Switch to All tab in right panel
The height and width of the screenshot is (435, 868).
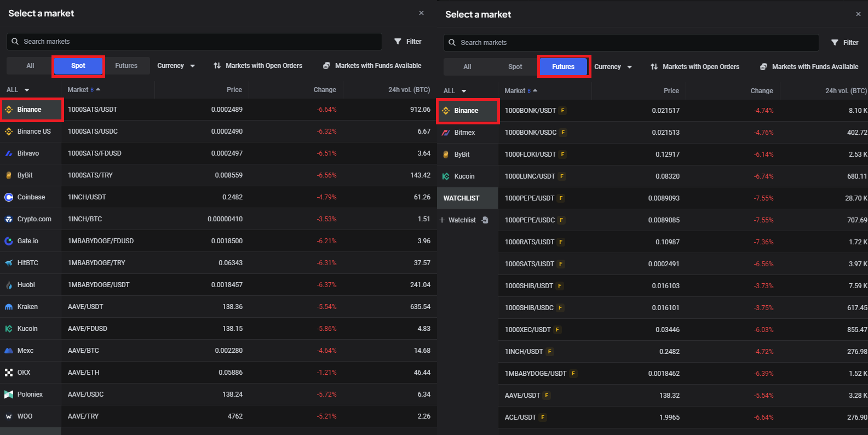tap(467, 67)
